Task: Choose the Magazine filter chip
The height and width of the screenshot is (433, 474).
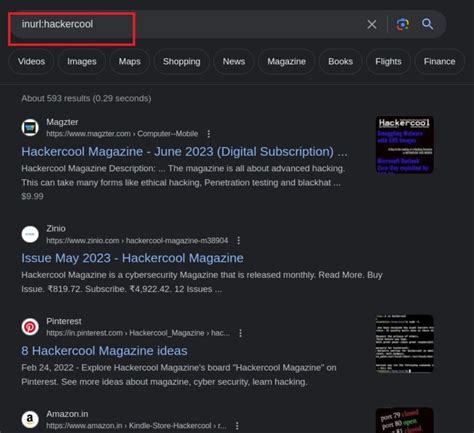Action: pyautogui.click(x=286, y=61)
